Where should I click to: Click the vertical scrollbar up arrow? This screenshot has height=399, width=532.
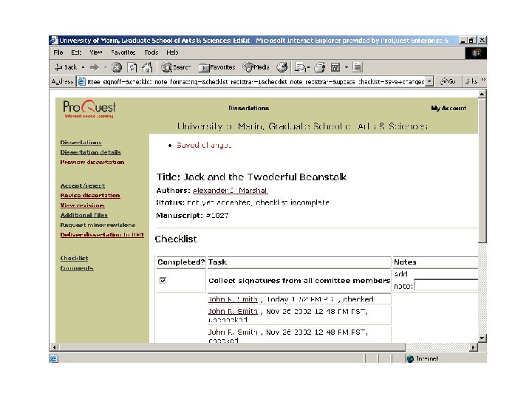[x=482, y=94]
